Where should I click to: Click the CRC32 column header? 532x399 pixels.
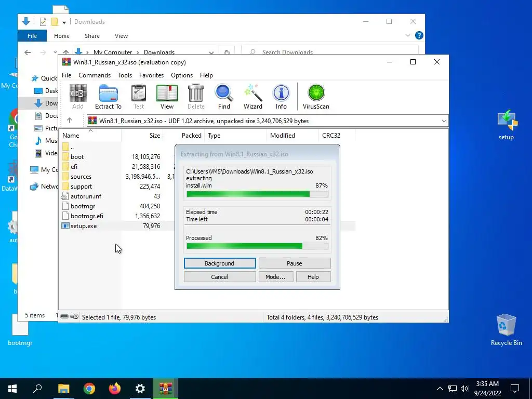coord(337,136)
